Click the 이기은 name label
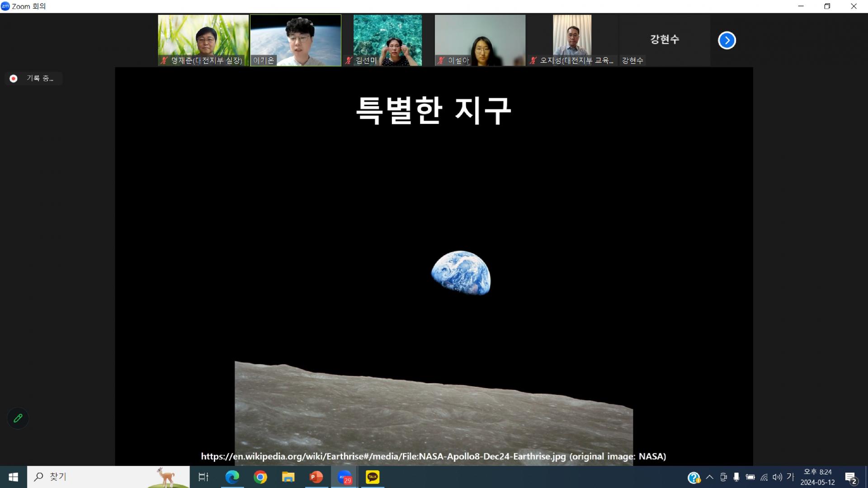This screenshot has height=488, width=868. coord(264,61)
